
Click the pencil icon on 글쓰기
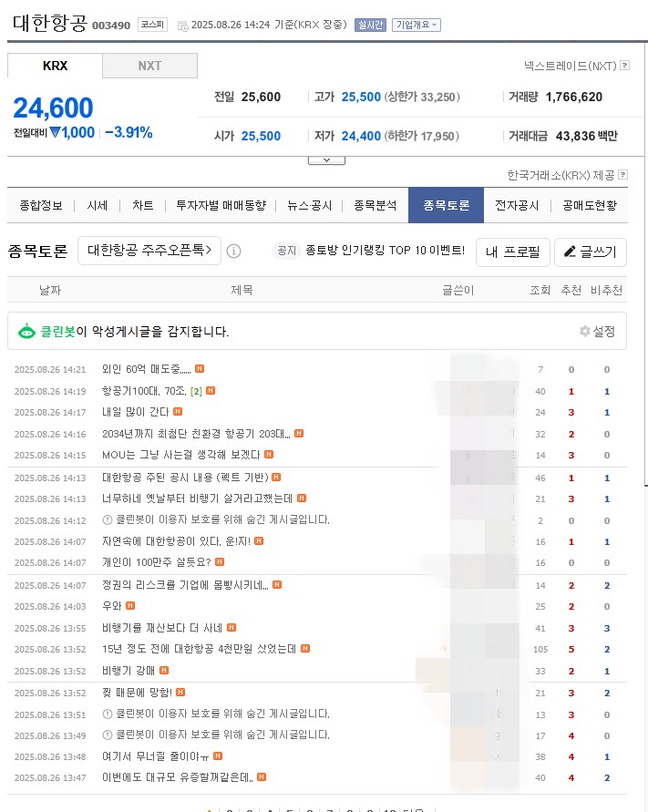570,252
